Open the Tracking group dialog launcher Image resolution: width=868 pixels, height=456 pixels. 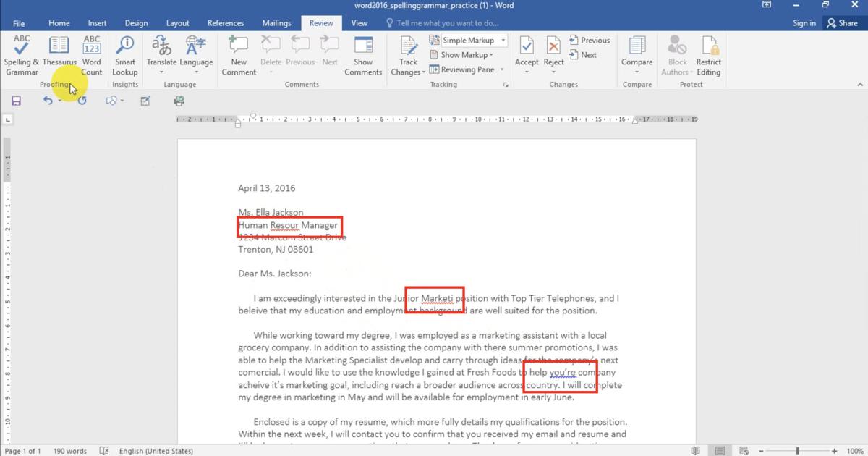[x=506, y=85]
